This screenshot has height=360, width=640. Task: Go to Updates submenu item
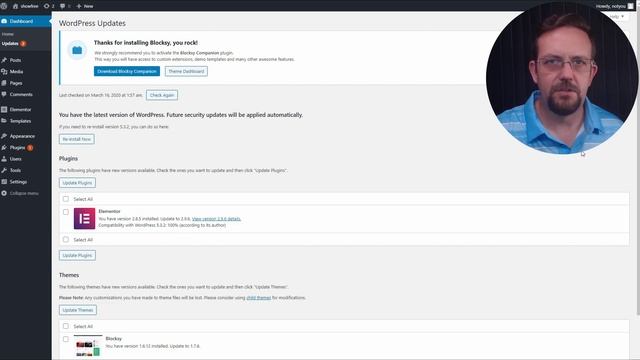point(10,43)
